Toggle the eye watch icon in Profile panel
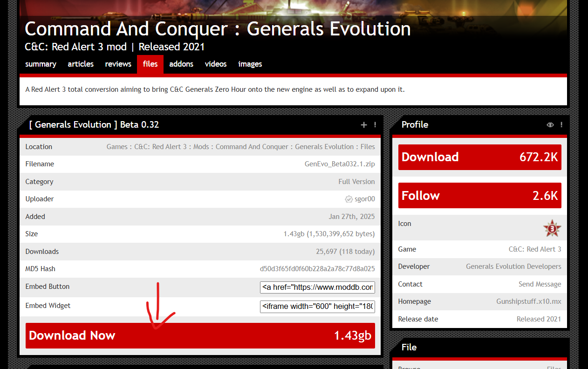 (550, 125)
